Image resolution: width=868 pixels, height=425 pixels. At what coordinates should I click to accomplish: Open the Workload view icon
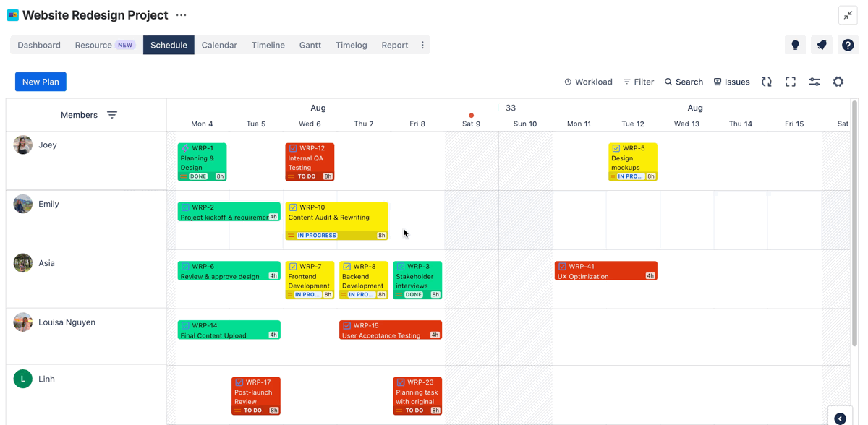click(588, 82)
